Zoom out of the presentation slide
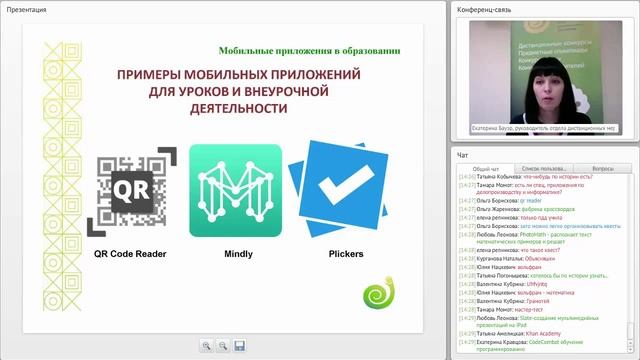640x360 pixels. [223, 346]
